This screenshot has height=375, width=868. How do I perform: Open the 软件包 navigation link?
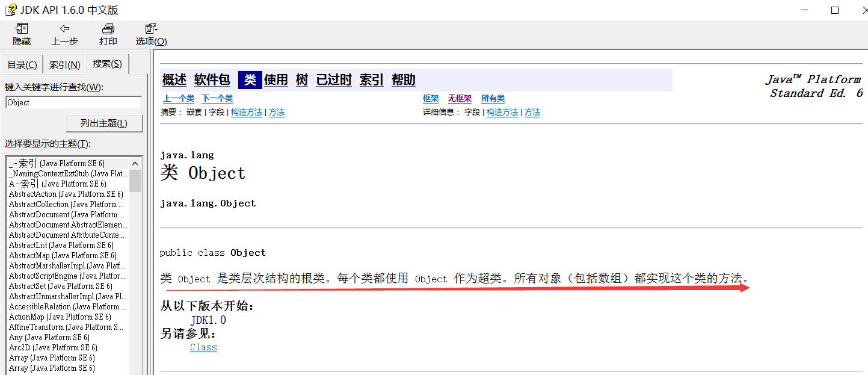(x=212, y=79)
